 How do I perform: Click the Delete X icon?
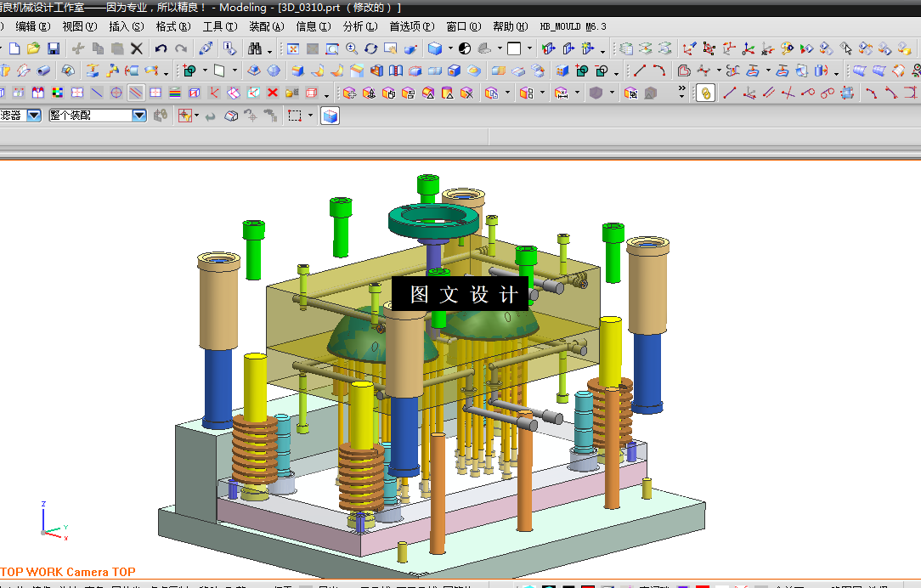[136, 48]
